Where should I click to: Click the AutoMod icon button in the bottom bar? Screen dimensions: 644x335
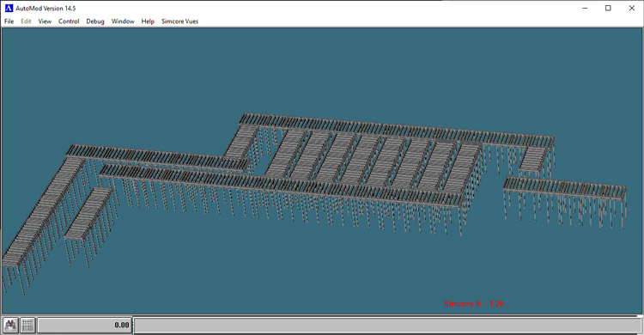10,326
